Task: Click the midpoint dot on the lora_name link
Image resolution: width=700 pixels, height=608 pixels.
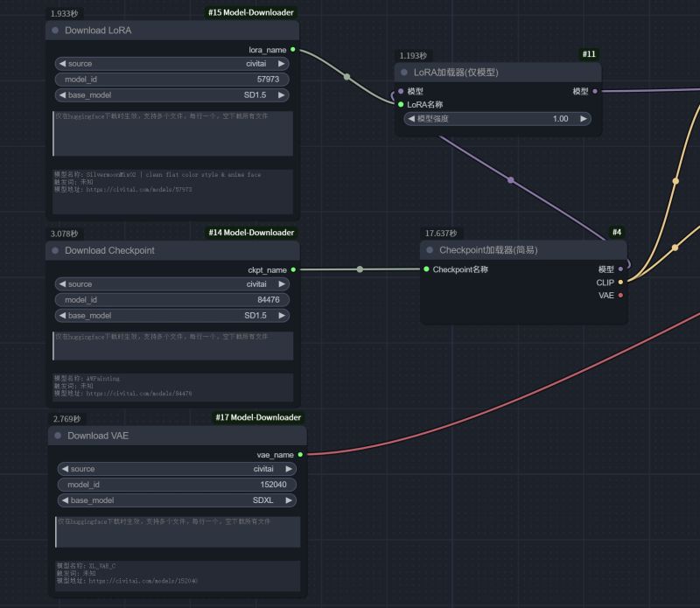Action: [x=346, y=77]
